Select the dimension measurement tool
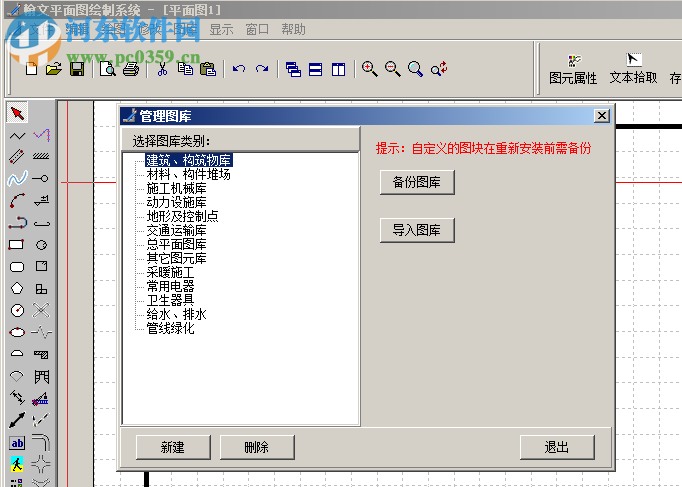682x487 pixels. (17, 397)
